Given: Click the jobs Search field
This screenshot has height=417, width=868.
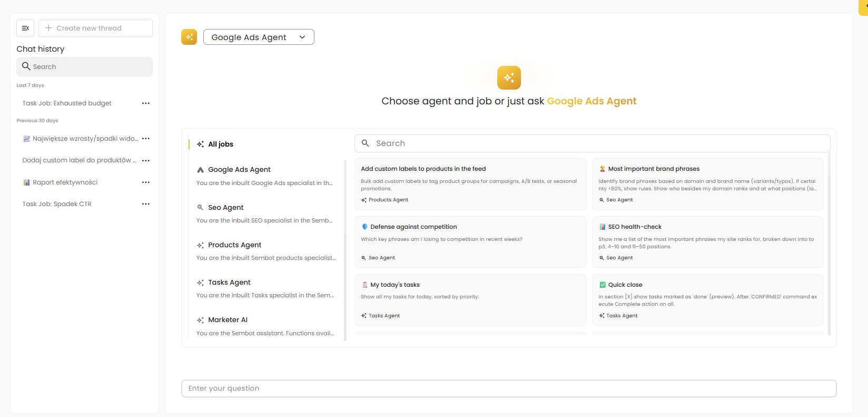Looking at the screenshot, I should [592, 143].
